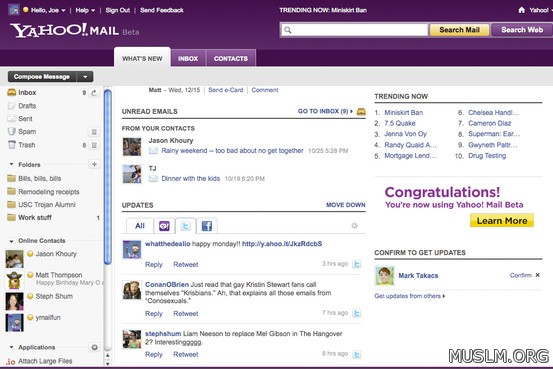
Task: Empty Spam using its trash icon
Action: [94, 132]
